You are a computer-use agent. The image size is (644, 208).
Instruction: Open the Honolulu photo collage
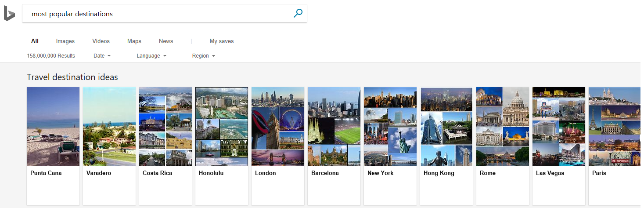pyautogui.click(x=222, y=127)
